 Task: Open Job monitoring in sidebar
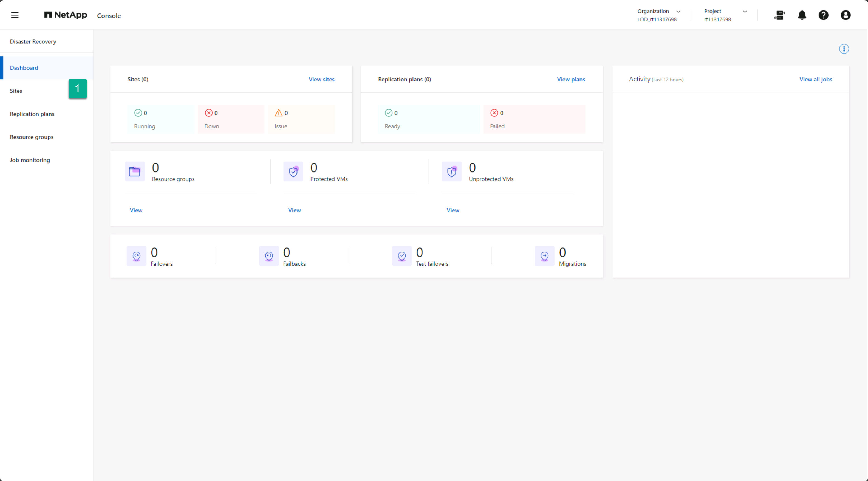coord(30,160)
